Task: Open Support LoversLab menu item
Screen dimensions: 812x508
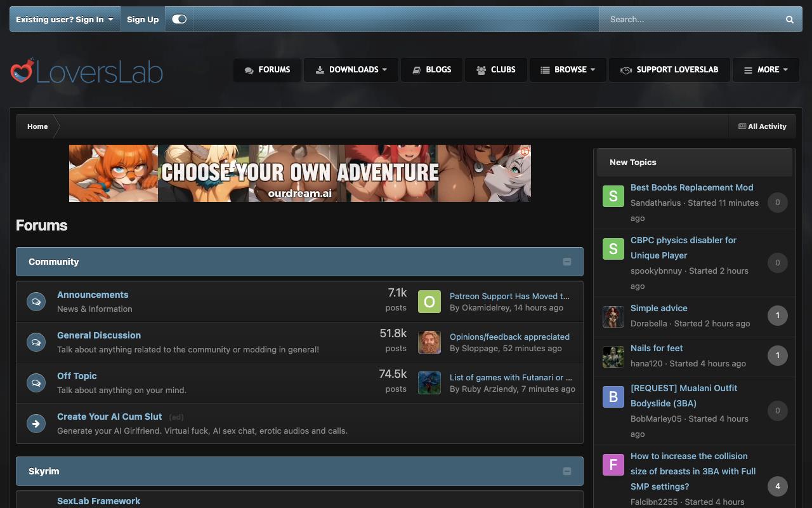Action: click(x=669, y=70)
